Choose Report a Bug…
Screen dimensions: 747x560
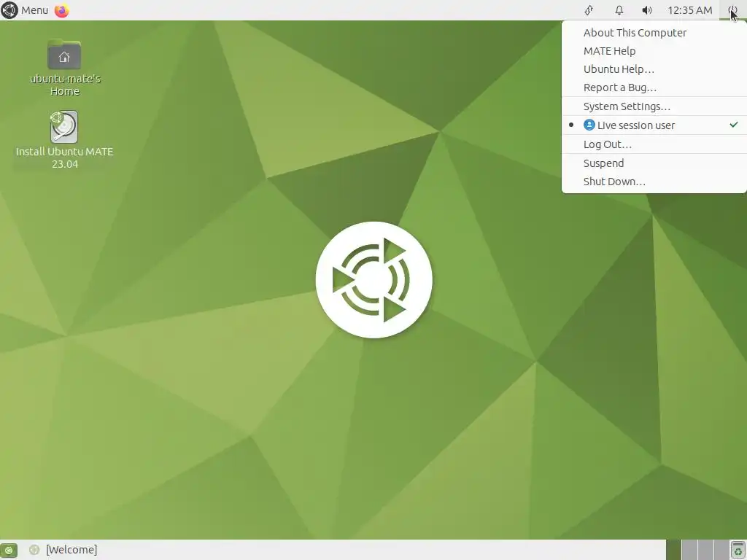(x=654, y=87)
